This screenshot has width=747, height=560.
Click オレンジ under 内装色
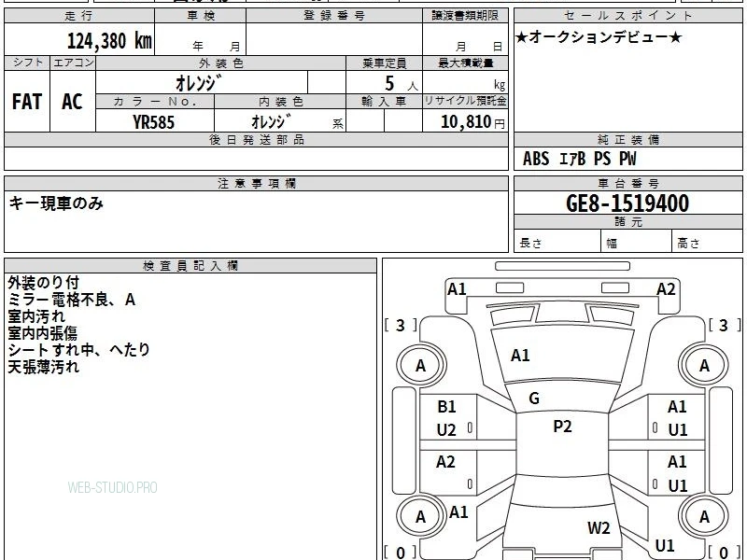[271, 121]
